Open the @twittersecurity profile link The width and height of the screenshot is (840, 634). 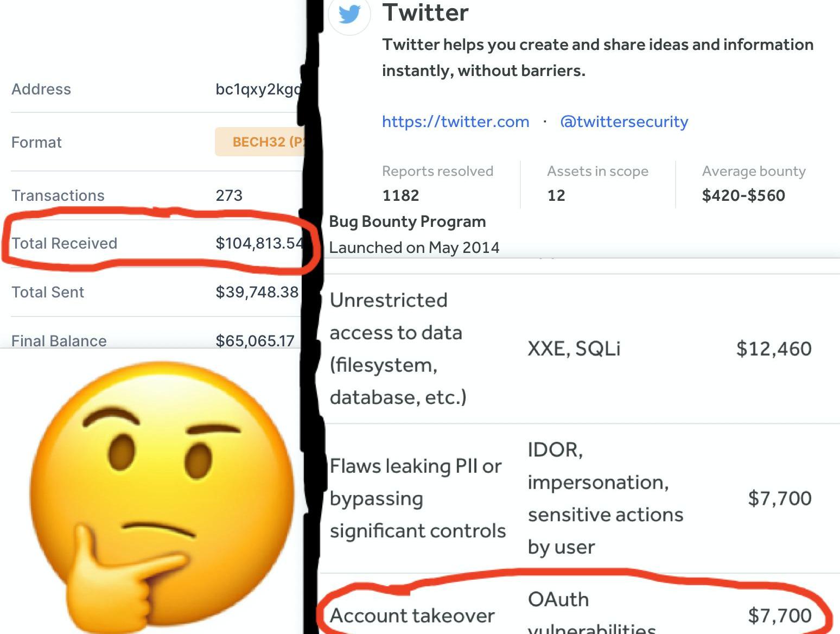pos(623,122)
